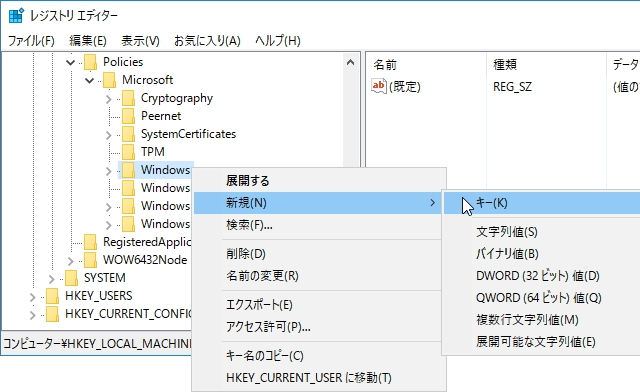This screenshot has height=392, width=640.
Task: Select the Microsoft tree label
Action: [x=147, y=80]
